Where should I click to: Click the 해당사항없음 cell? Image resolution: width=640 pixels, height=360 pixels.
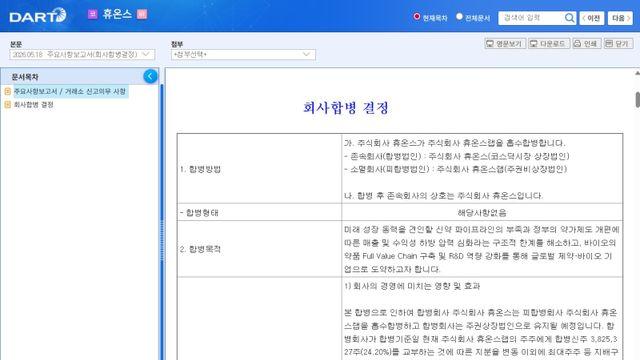click(482, 212)
